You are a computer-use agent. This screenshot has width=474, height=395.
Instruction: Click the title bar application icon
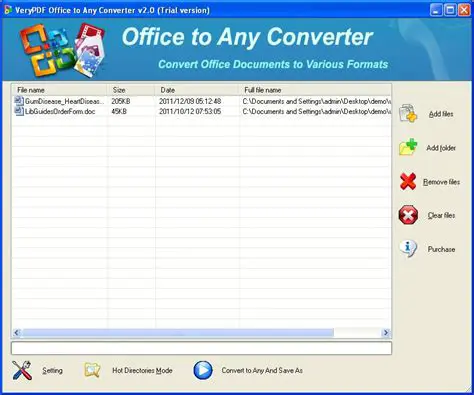coord(8,10)
